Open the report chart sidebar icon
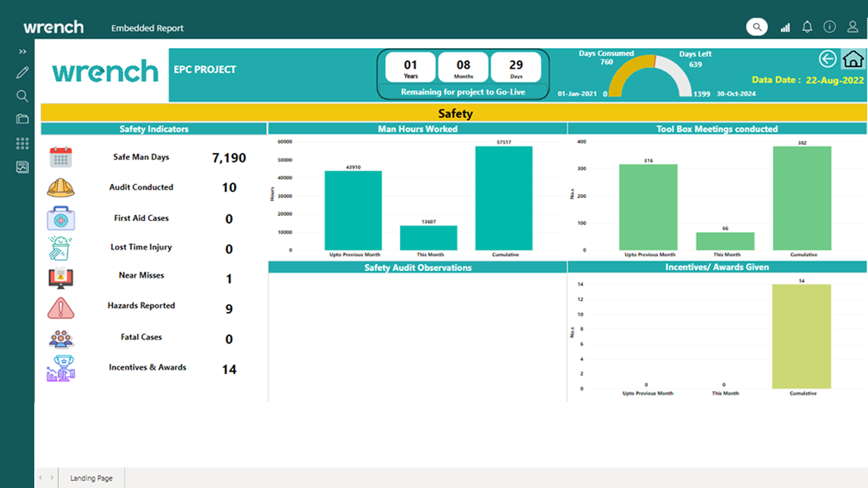 pos(22,168)
